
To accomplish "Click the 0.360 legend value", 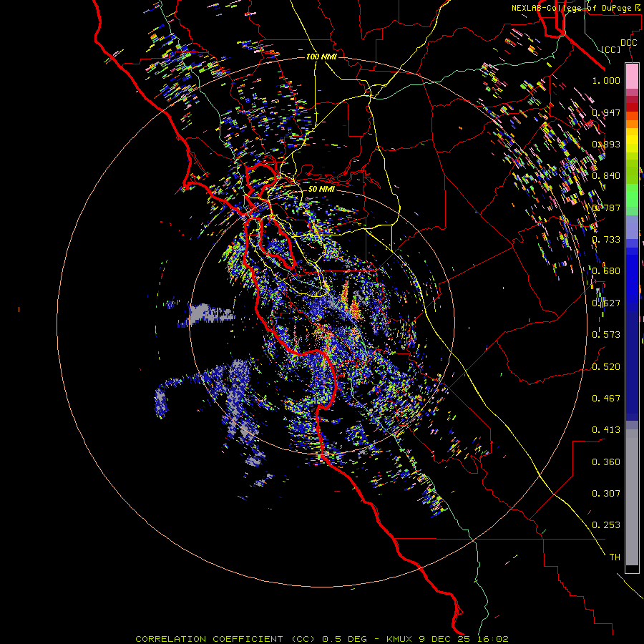I will [x=606, y=462].
